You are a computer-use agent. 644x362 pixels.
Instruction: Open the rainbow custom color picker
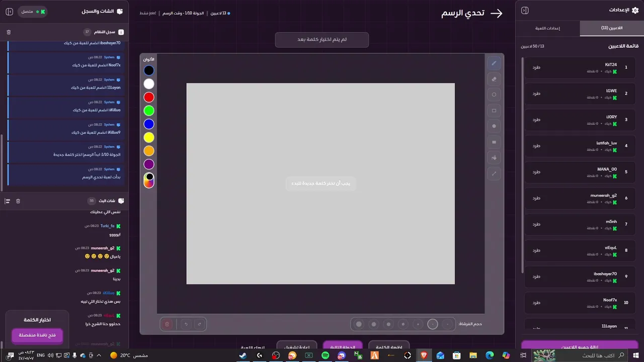click(x=149, y=180)
